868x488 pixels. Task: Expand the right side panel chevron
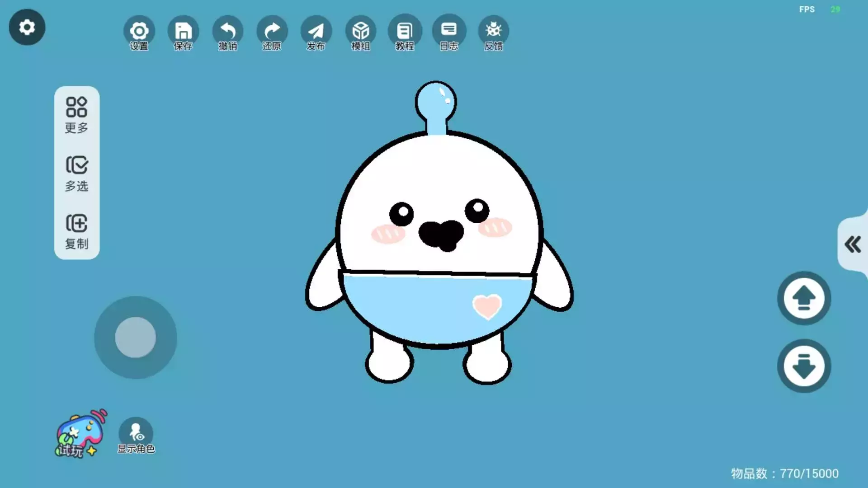pos(853,244)
